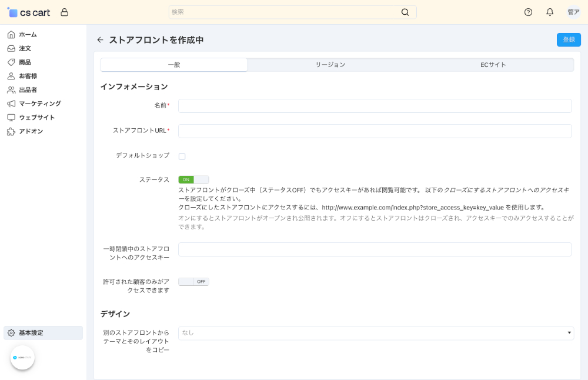The height and width of the screenshot is (380, 588).
Task: Switch to the リージョン tab
Action: pyautogui.click(x=330, y=65)
